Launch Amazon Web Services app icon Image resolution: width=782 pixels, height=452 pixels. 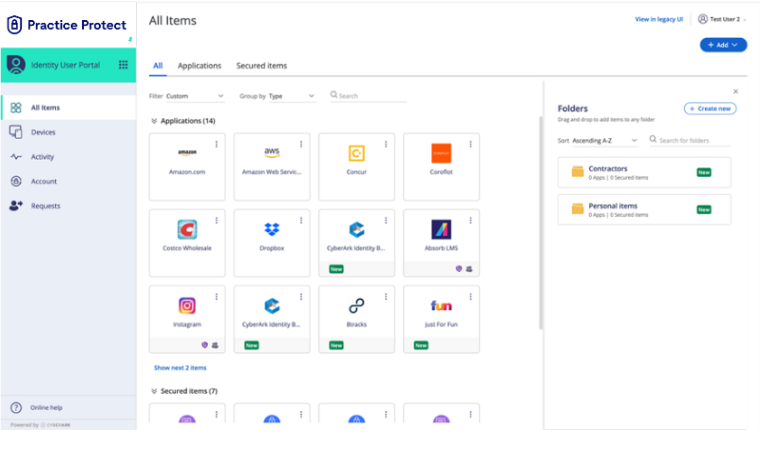(x=272, y=152)
